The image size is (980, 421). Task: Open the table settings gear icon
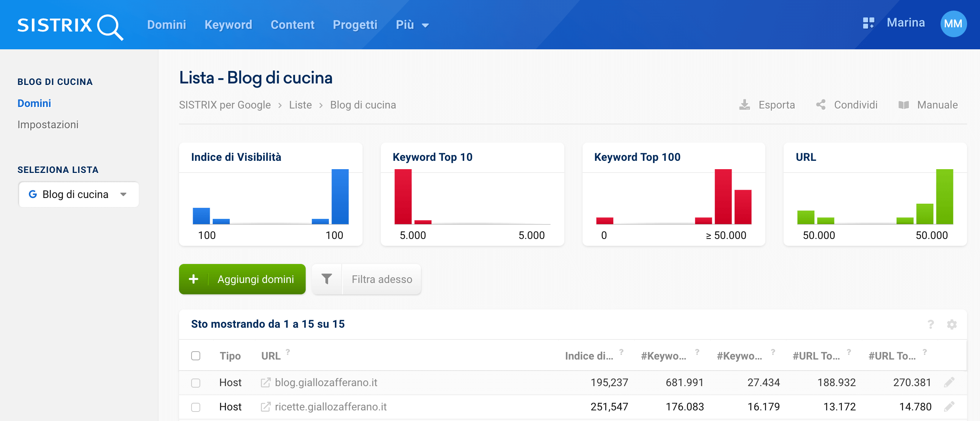point(952,324)
